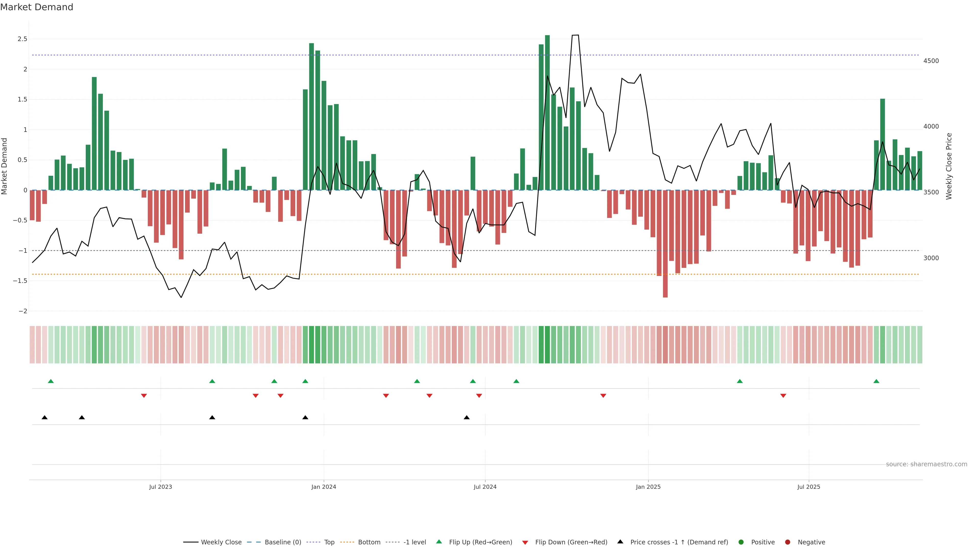Click the Jul 2025 x-axis label
This screenshot has height=551, width=980.
pos(809,487)
